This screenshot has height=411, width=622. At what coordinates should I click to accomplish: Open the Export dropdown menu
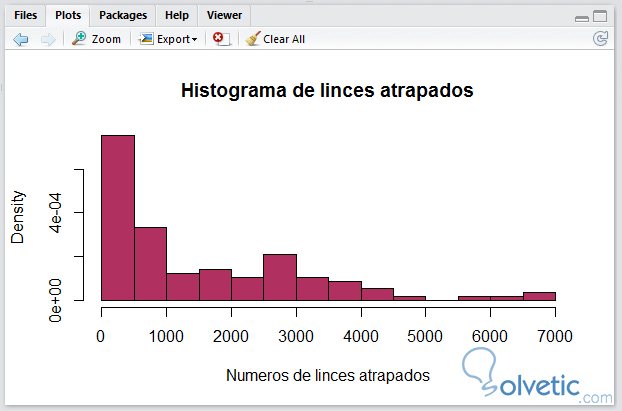[x=168, y=39]
